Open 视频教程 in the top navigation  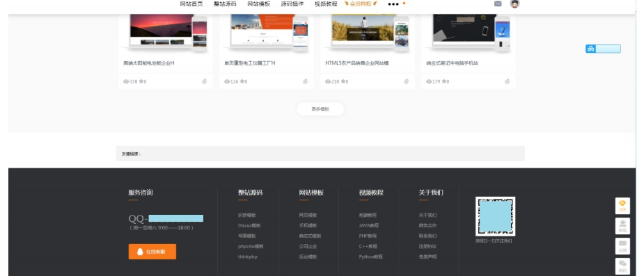point(326,4)
